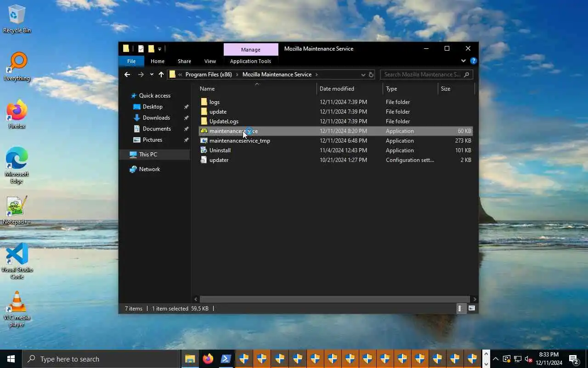Show hidden tray icons chevron
The image size is (588, 368).
coord(496,359)
